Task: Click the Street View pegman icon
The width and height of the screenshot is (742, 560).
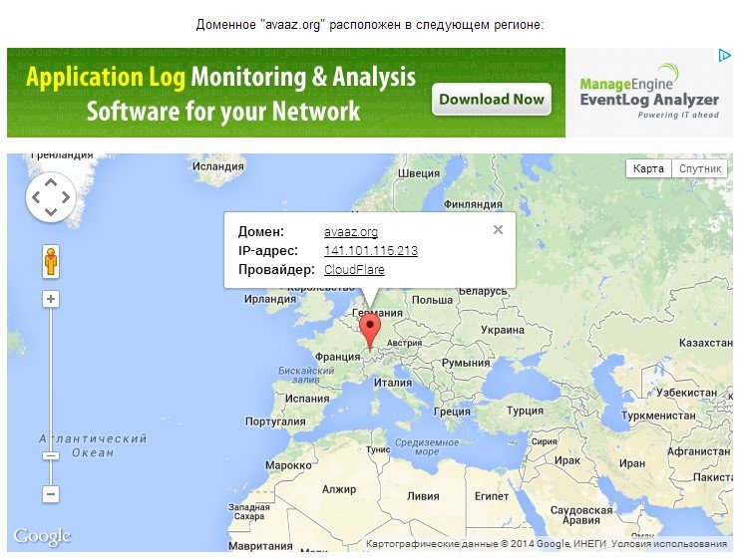Action: click(50, 263)
